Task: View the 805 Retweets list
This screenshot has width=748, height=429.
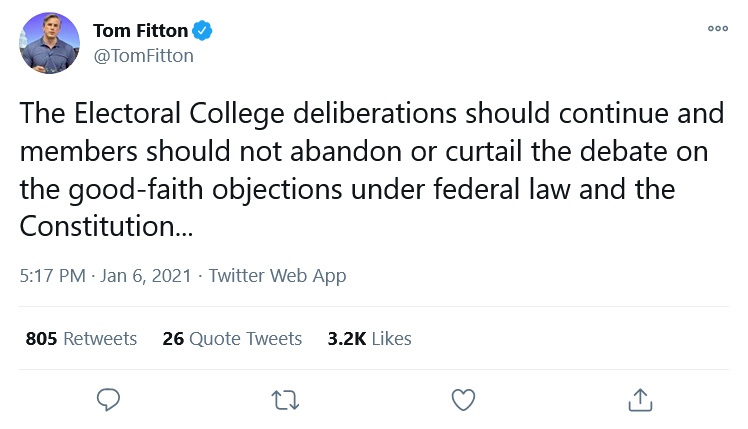Action: [x=81, y=338]
